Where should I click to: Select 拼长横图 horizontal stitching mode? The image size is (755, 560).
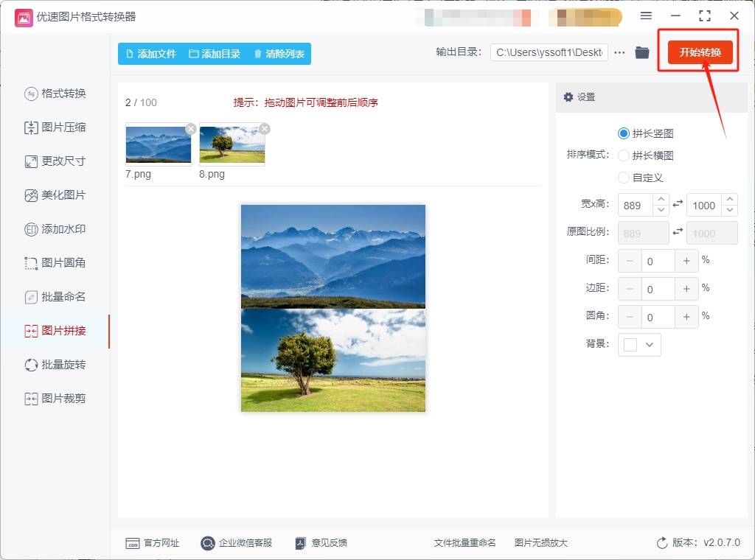click(645, 155)
